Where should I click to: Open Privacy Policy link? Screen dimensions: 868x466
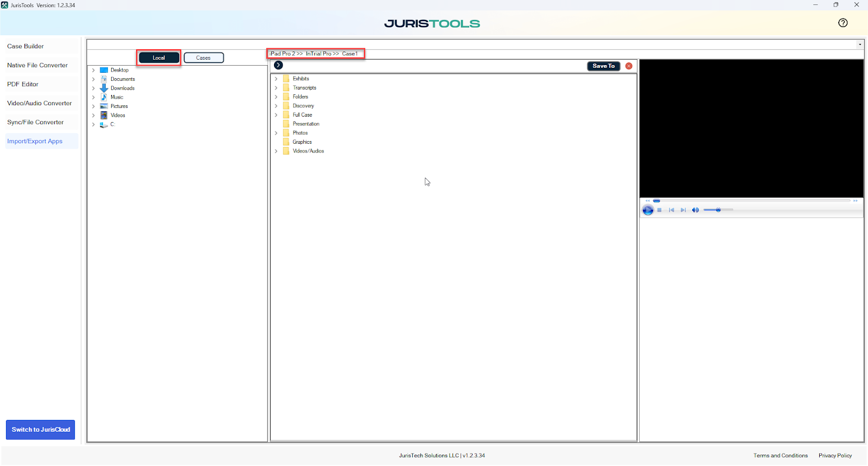[x=835, y=456]
